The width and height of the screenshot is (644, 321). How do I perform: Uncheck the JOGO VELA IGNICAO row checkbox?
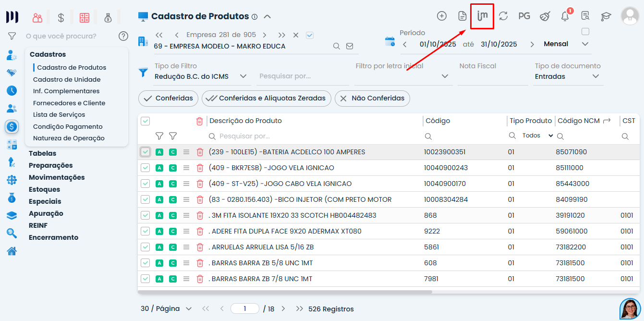pyautogui.click(x=145, y=168)
